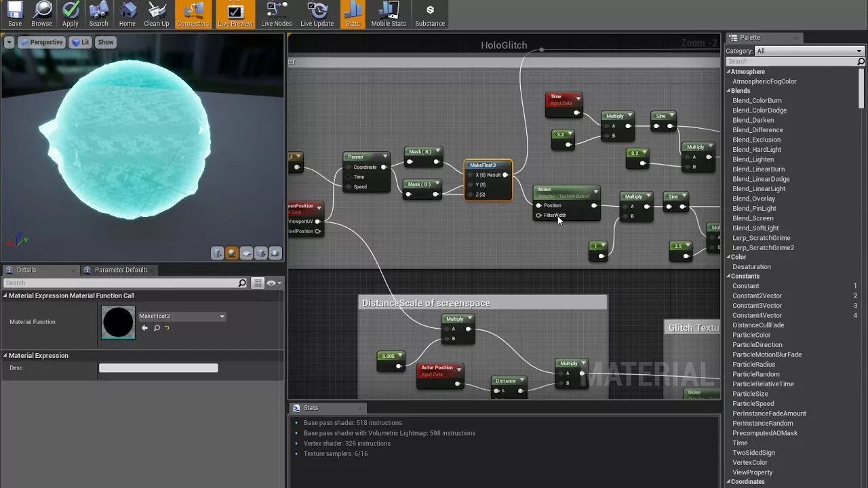Viewport: 868px width, 488px height.
Task: Focus the Details search field
Action: [120, 283]
